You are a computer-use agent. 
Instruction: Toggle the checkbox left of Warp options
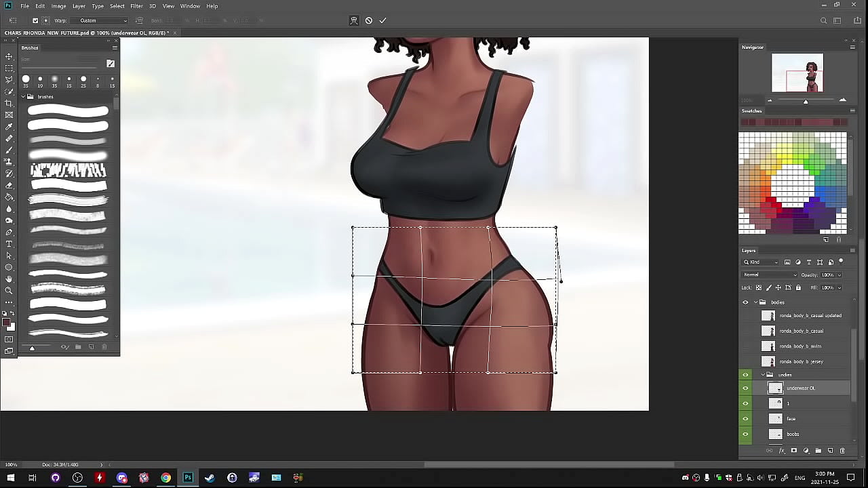click(x=35, y=20)
